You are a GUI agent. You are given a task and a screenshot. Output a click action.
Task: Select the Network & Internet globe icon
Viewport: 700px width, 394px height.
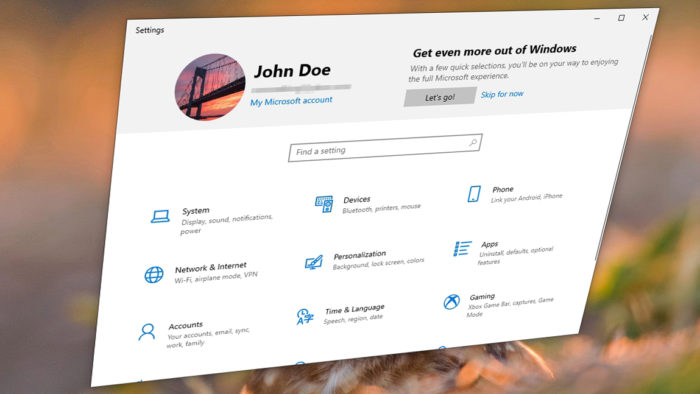pyautogui.click(x=154, y=274)
